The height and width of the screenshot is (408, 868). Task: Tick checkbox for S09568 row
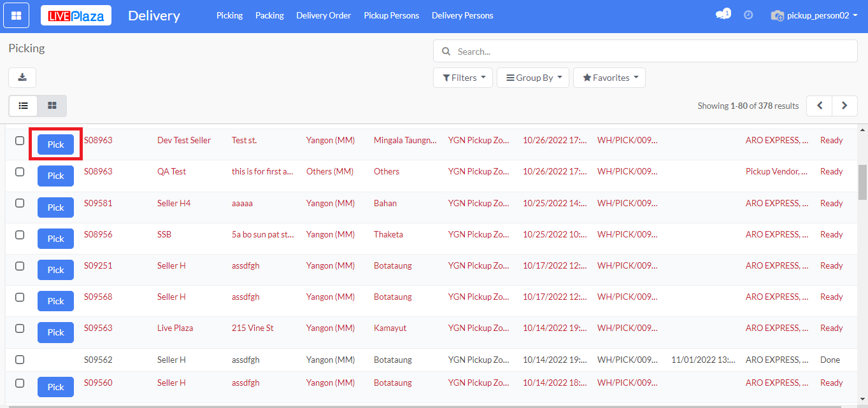click(x=20, y=297)
